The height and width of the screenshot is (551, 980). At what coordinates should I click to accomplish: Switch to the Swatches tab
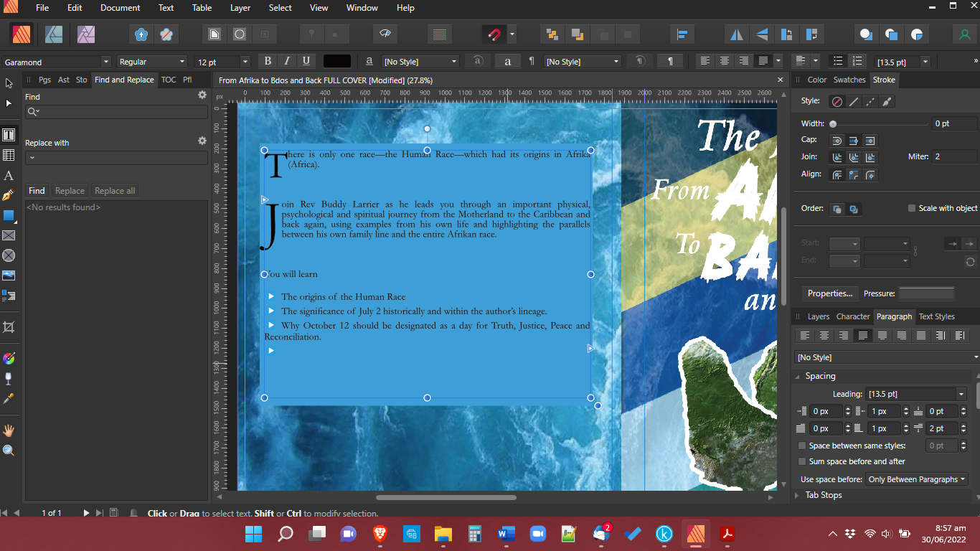point(849,80)
